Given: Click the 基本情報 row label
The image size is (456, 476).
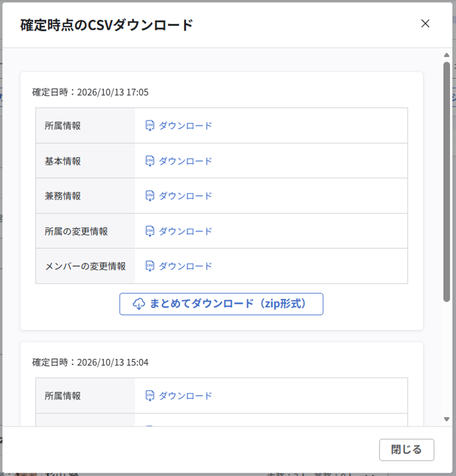Looking at the screenshot, I should click(63, 161).
